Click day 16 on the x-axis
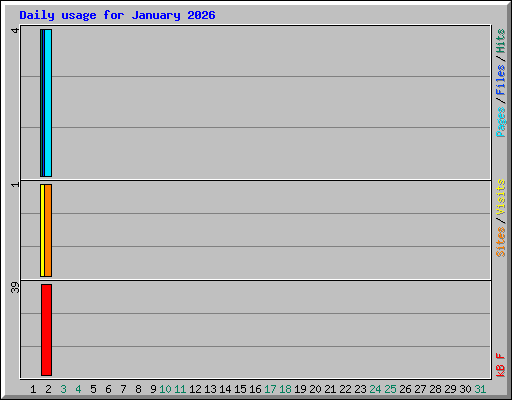Image resolution: width=512 pixels, height=400 pixels. point(255,389)
